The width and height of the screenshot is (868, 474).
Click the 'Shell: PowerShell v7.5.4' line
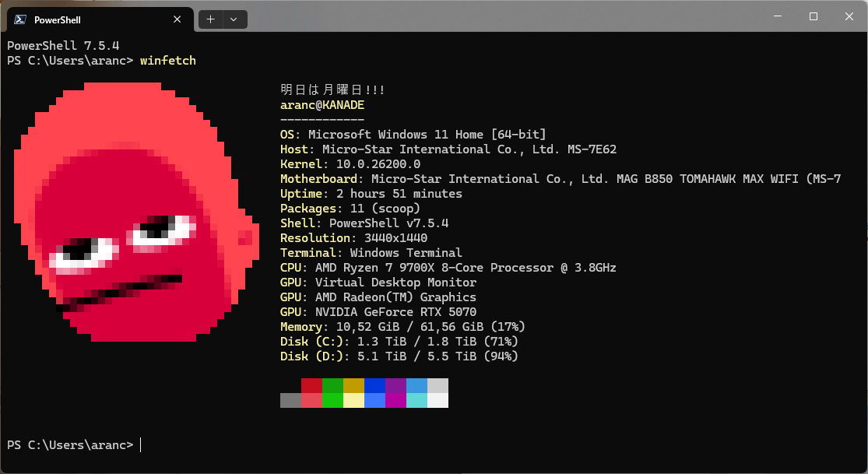364,223
